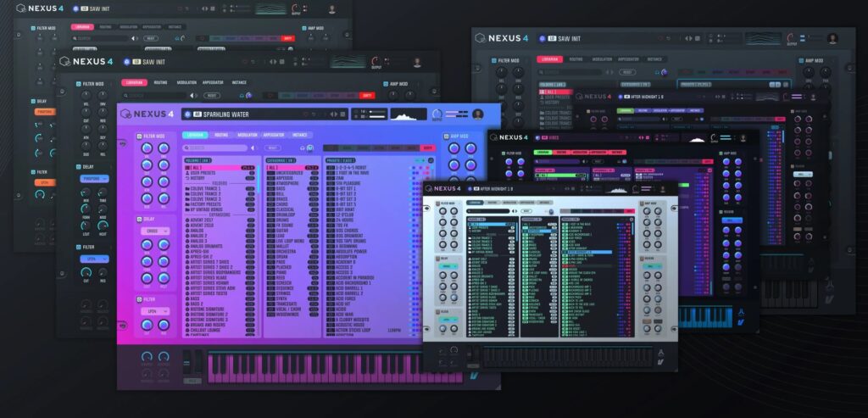Screen dimensions: 868x418
Task: Toggle Delay checkbox in silver After Midnight window
Action: (x=437, y=259)
